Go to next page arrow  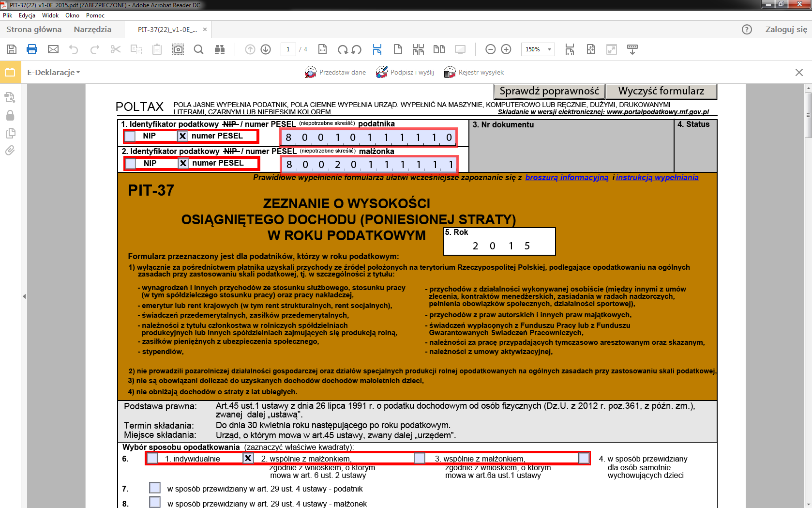(266, 49)
